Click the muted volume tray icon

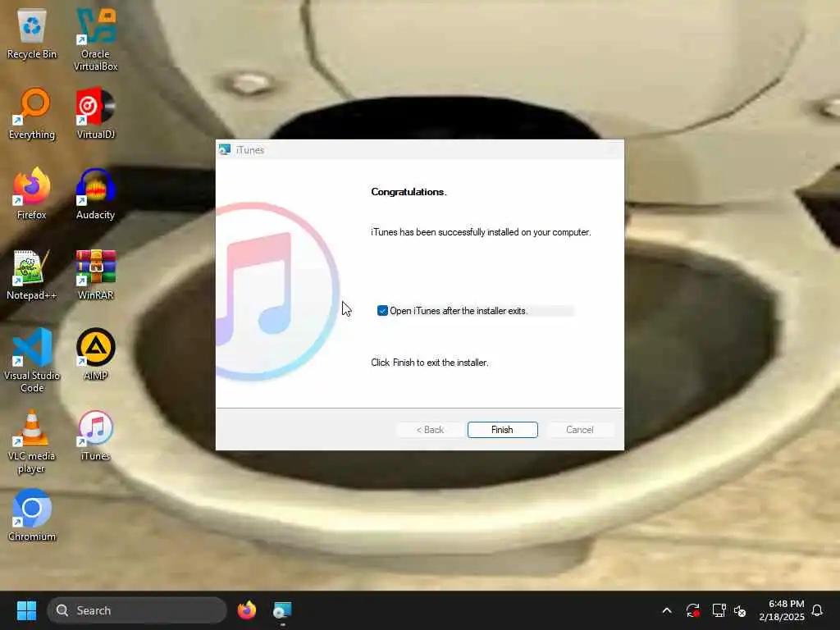tap(741, 610)
